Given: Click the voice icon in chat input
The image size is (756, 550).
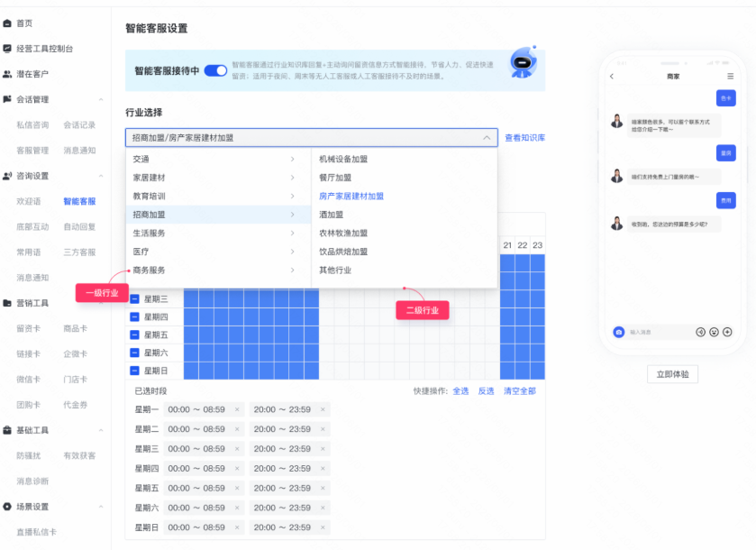Looking at the screenshot, I should (700, 332).
